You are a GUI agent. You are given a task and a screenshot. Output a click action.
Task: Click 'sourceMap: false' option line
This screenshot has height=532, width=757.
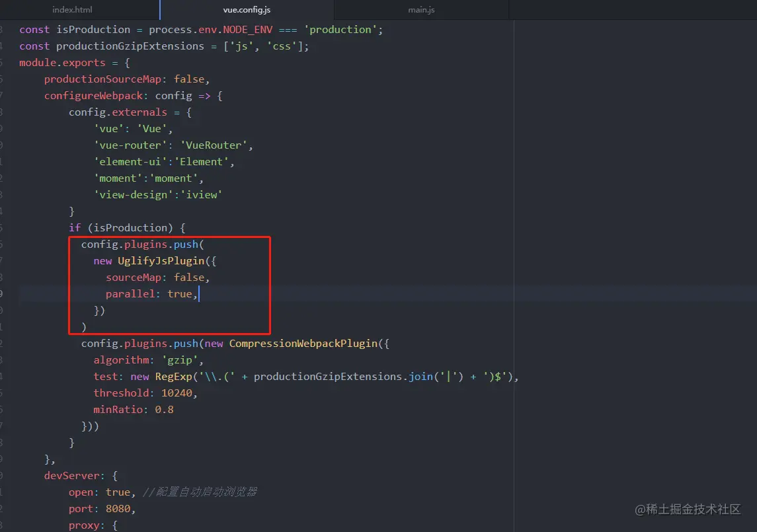(x=158, y=278)
